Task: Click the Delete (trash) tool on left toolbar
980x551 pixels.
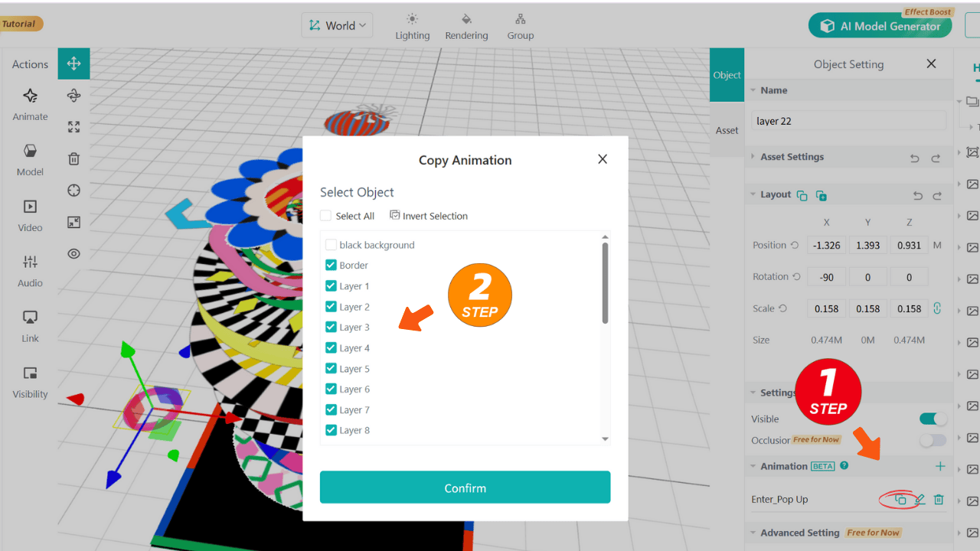Action: [73, 158]
